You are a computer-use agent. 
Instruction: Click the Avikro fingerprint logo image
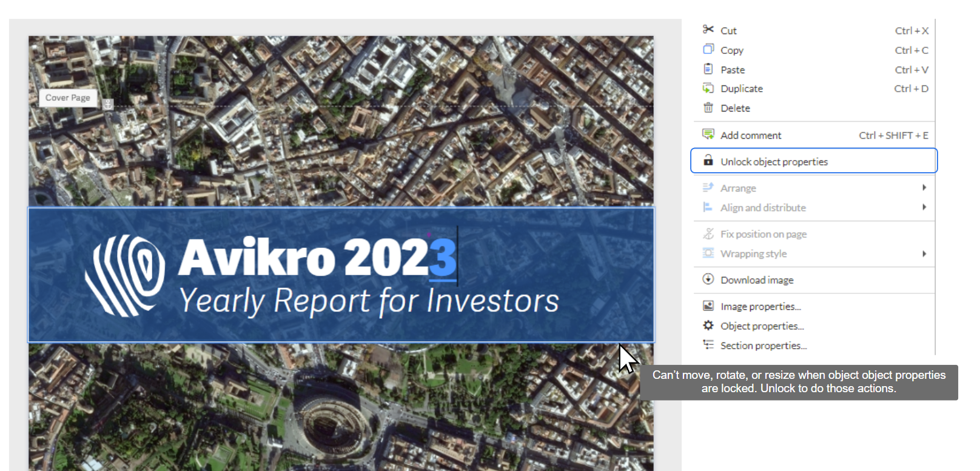click(125, 275)
